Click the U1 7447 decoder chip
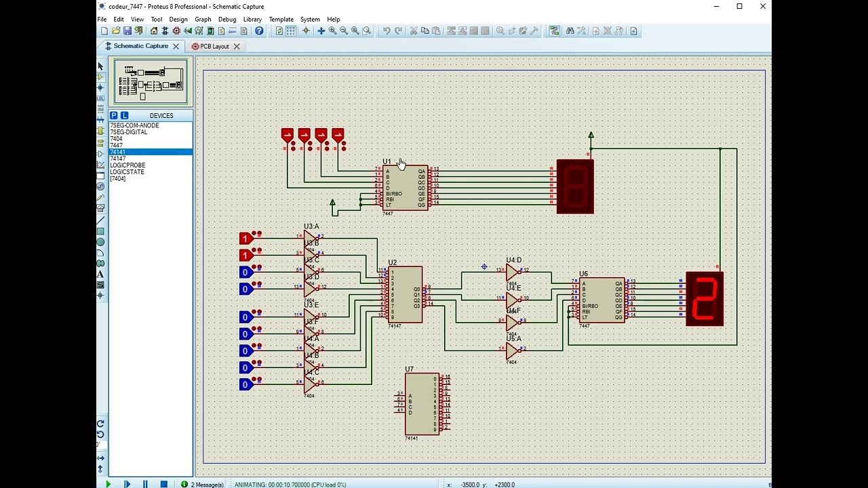This screenshot has height=488, width=868. click(405, 188)
